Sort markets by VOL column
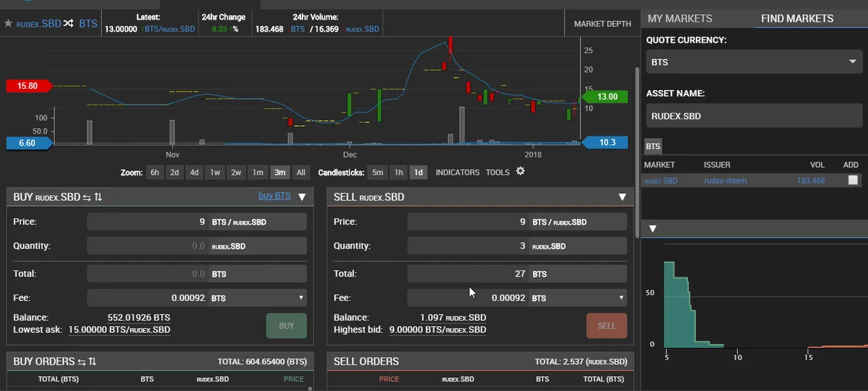 pos(817,165)
